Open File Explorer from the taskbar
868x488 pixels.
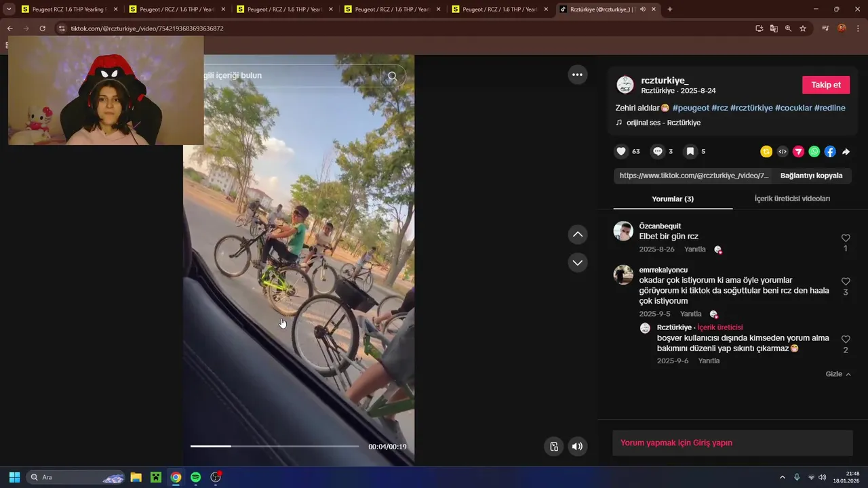[x=136, y=477]
